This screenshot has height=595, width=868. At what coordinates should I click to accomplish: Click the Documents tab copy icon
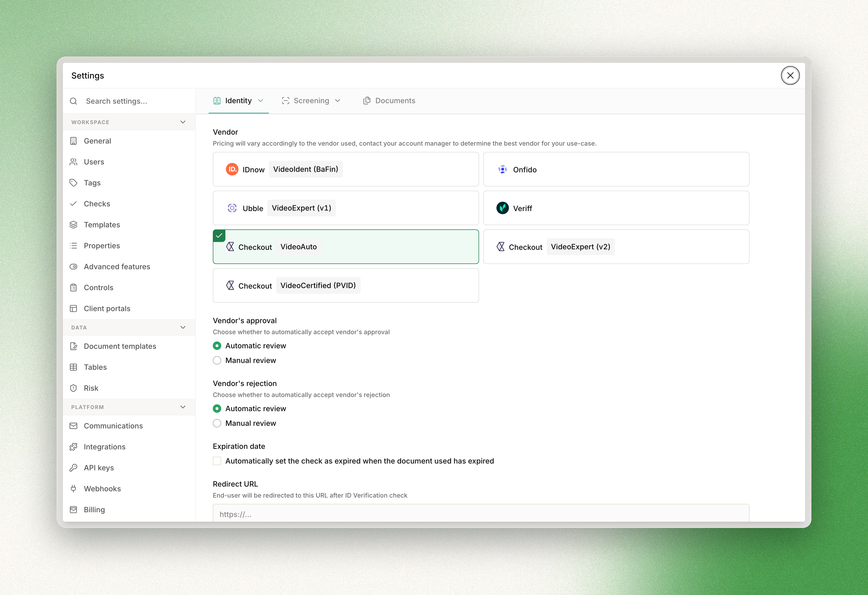367,100
